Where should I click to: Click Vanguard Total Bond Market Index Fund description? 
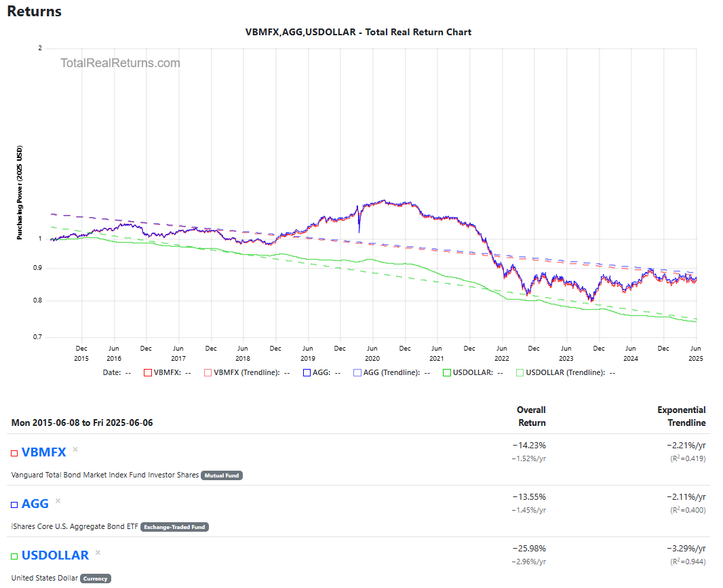tap(105, 475)
